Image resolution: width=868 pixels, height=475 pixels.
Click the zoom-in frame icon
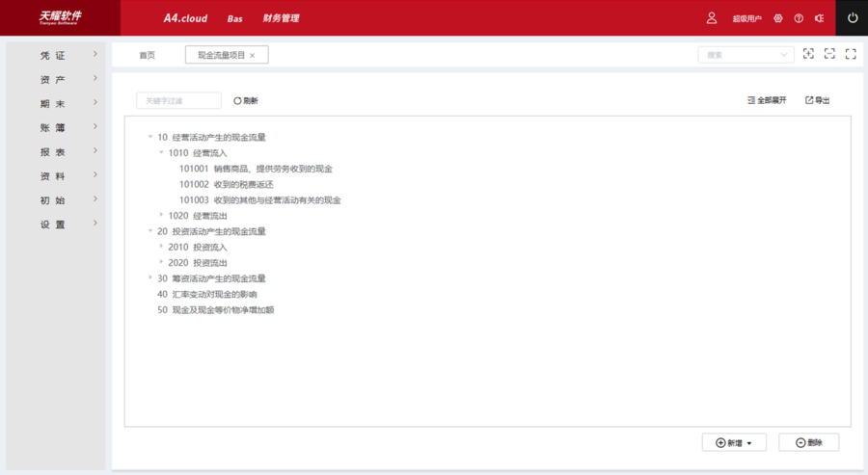click(x=808, y=55)
